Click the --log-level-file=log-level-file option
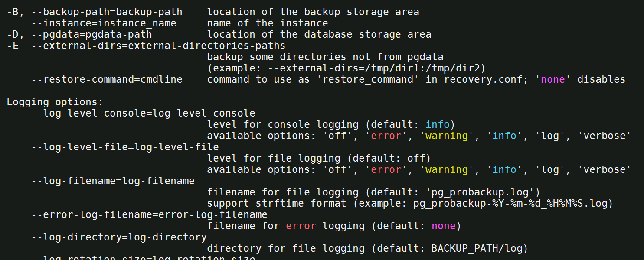Screen dimensions: 644x260 point(125,147)
